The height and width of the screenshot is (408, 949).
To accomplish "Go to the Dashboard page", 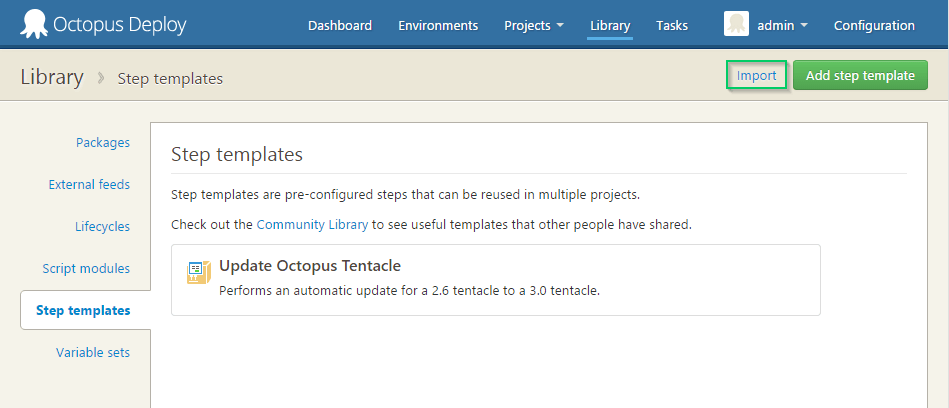I will (x=339, y=26).
